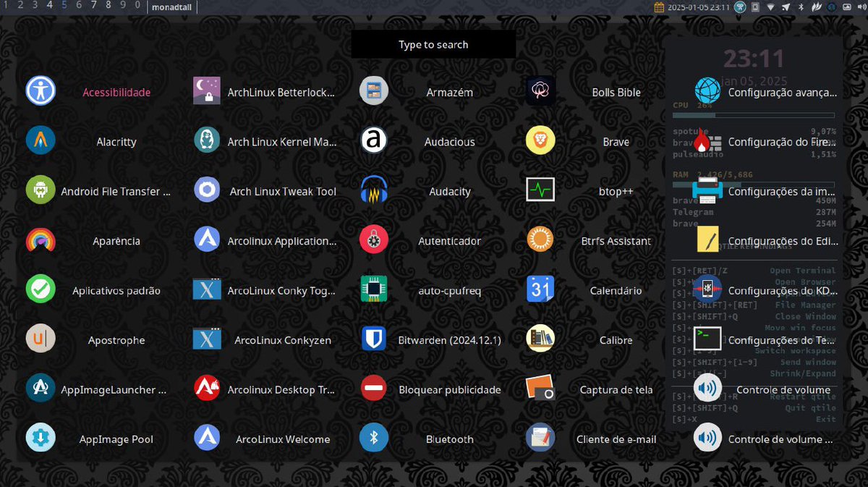
Task: Click the monadtall layout indicator
Action: click(x=172, y=6)
